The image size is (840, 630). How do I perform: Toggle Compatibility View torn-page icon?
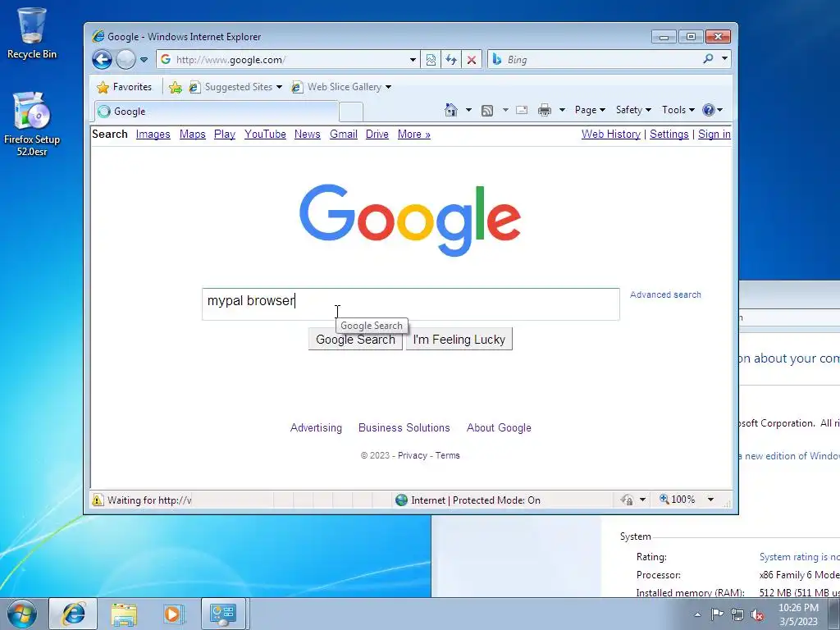pyautogui.click(x=431, y=59)
